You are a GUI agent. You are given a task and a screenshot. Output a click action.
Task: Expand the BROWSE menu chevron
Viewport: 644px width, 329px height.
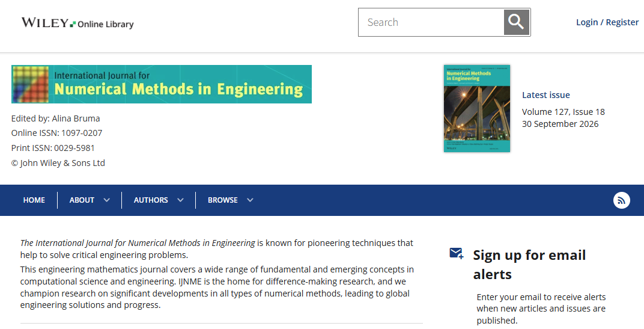[250, 200]
